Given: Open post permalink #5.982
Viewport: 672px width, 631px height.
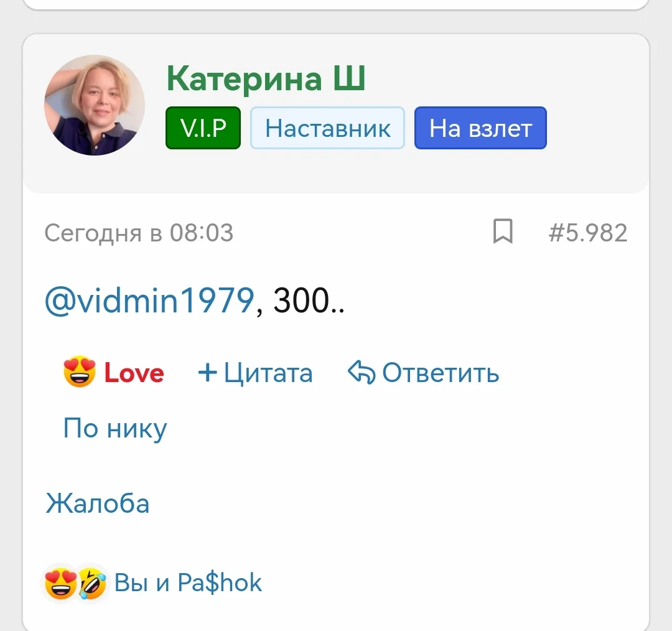Looking at the screenshot, I should (x=588, y=233).
